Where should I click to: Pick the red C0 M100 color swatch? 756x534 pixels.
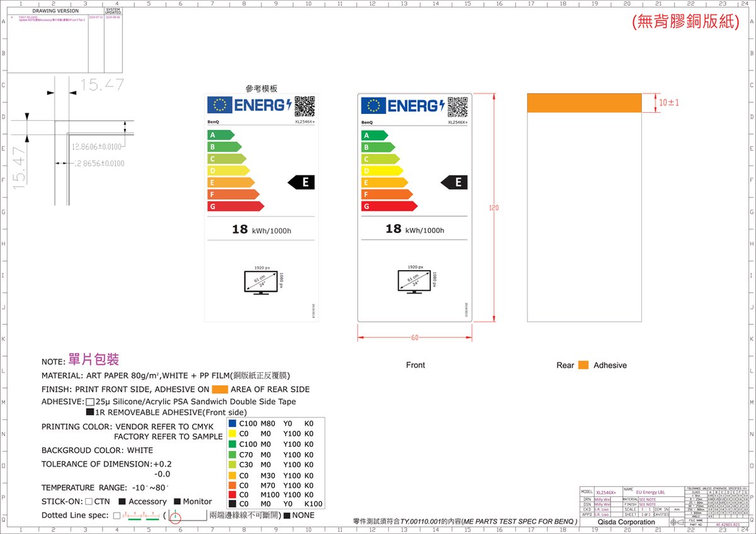[232, 495]
